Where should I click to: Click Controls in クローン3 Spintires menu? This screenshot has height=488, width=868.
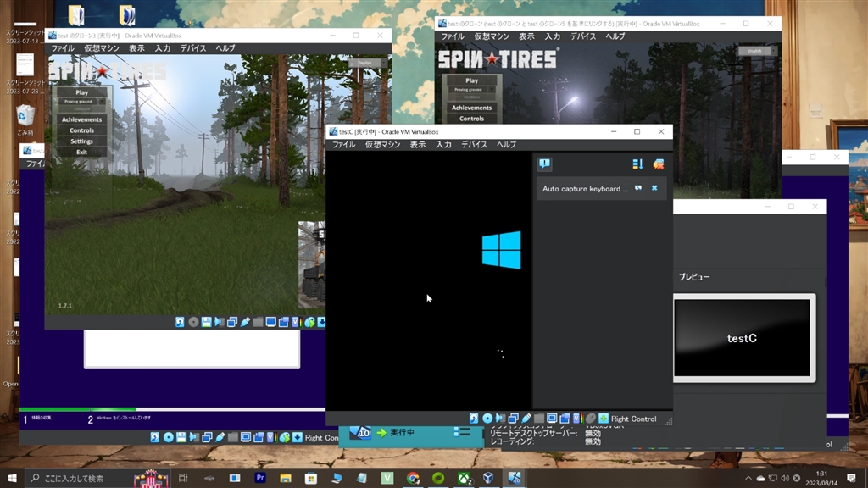(x=81, y=130)
